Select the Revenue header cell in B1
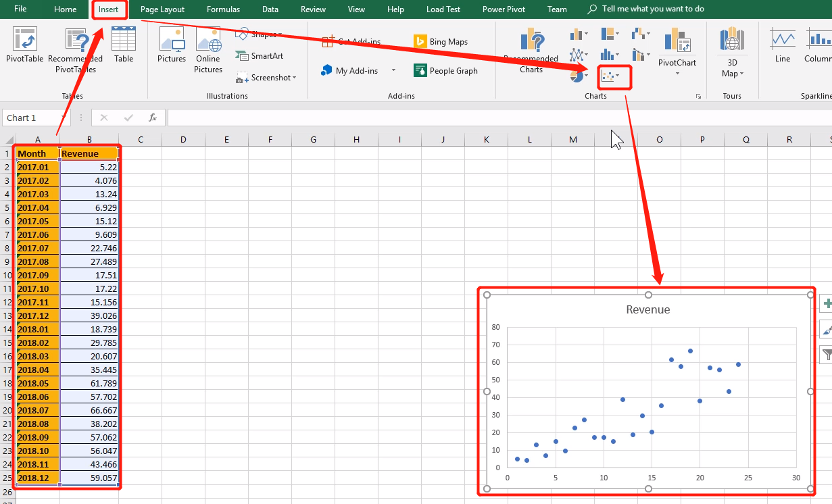This screenshot has width=832, height=504. 89,153
